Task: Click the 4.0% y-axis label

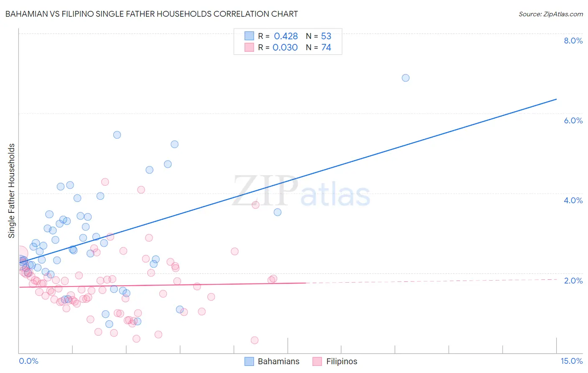Action: (x=573, y=200)
